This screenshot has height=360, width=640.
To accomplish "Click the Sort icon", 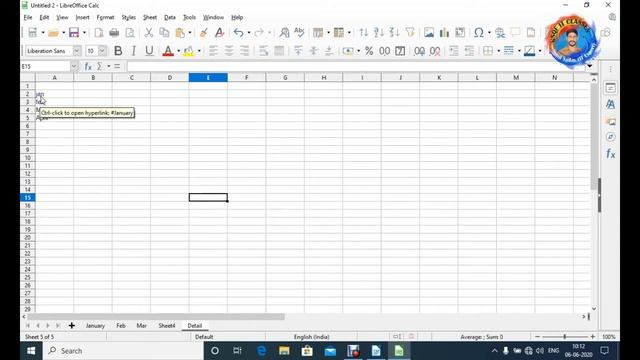I will (364, 33).
